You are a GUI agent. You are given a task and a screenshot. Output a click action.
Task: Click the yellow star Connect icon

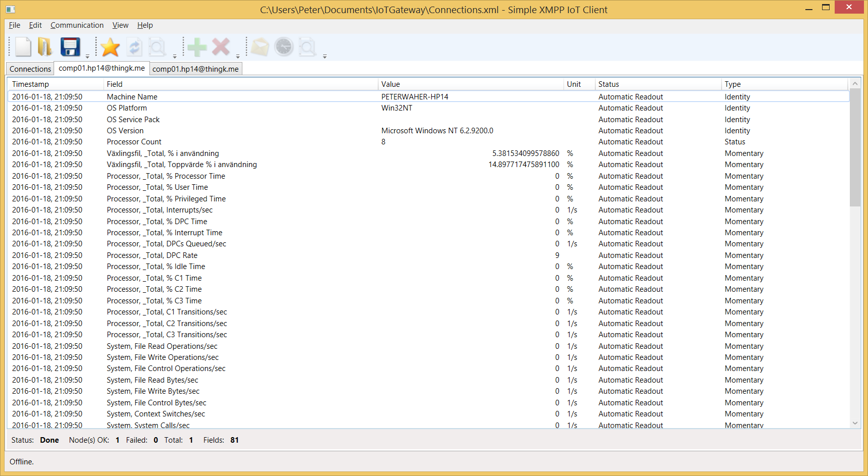point(110,47)
